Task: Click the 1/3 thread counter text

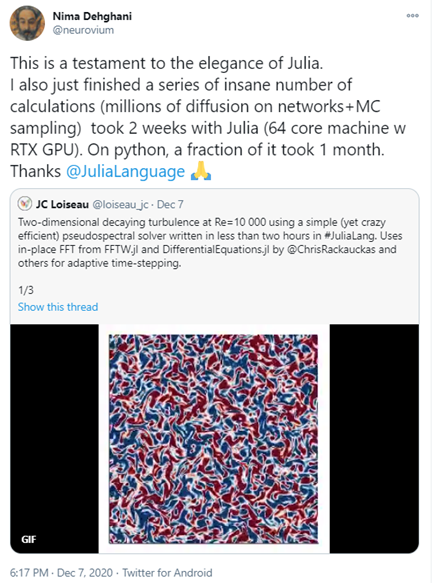Action: click(26, 290)
